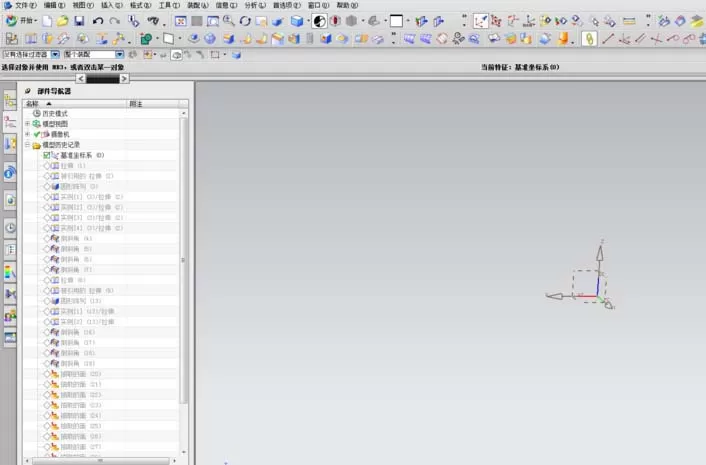Click the shaded blue cube rendering icon
Viewport: 706px width, 465px height.
(x=297, y=21)
